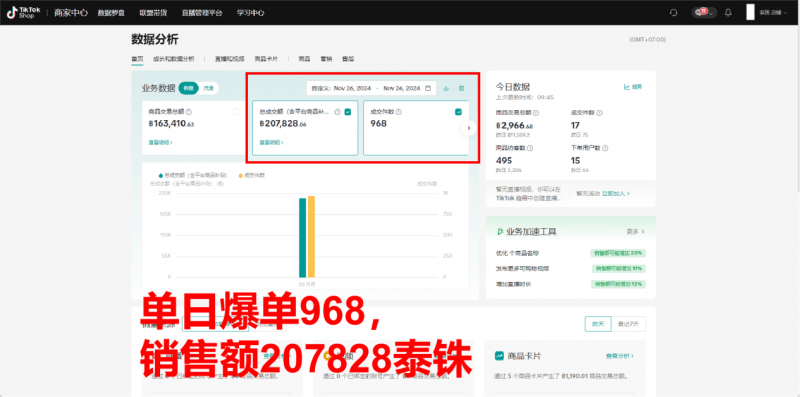
Task: Click the TikTok Shop logo
Action: 19,13
